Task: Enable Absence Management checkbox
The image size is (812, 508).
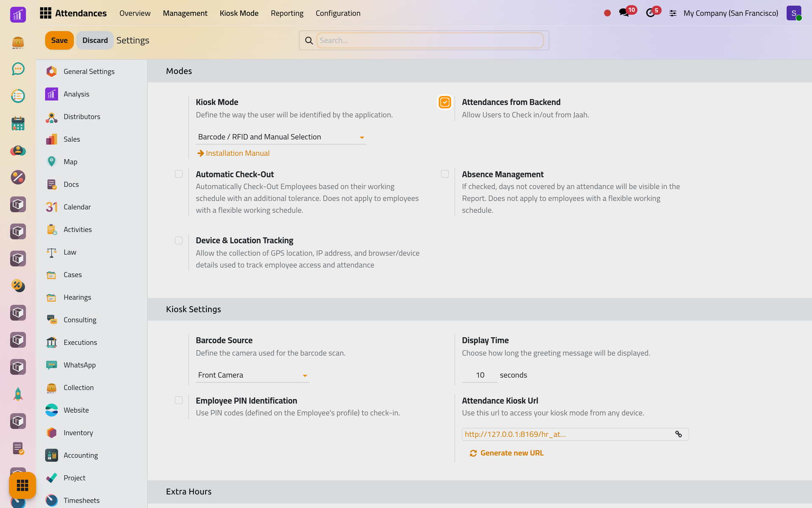Action: pyautogui.click(x=445, y=174)
